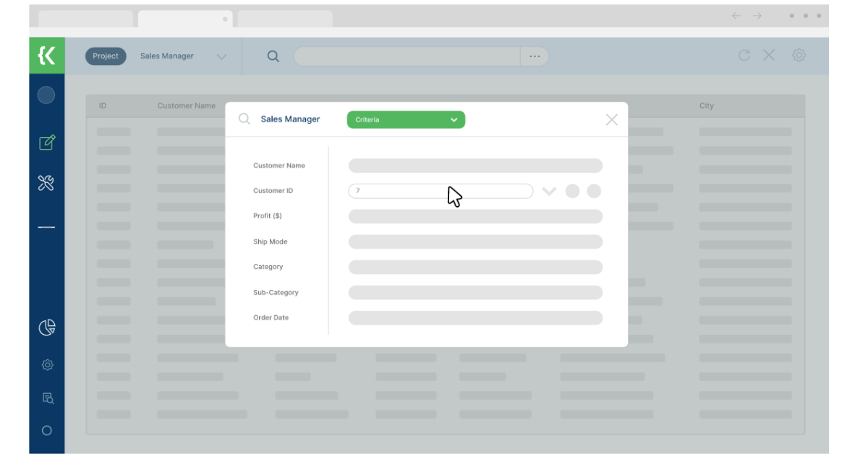
Task: Click the green logo icon in sidebar
Action: 46,56
